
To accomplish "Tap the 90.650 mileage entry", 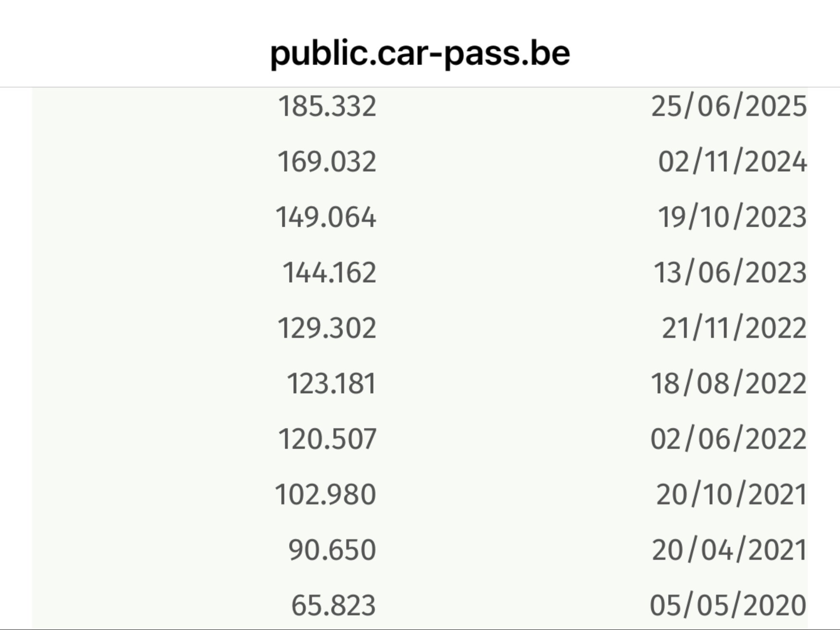I will 332,550.
